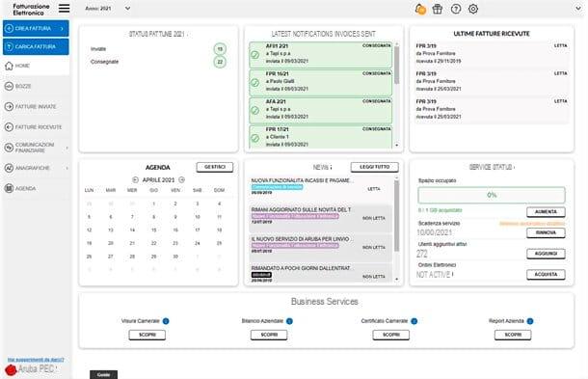Open the help question mark icon
Image resolution: width=588 pixels, height=379 pixels.
pyautogui.click(x=456, y=9)
